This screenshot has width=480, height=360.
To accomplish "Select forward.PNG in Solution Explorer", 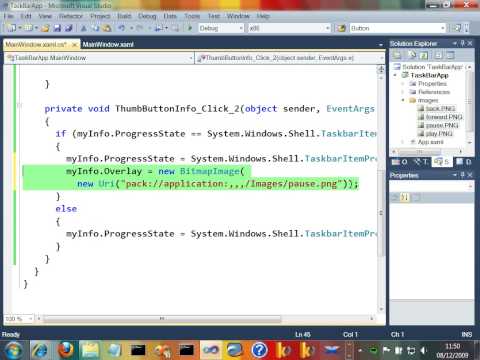I will [x=444, y=117].
